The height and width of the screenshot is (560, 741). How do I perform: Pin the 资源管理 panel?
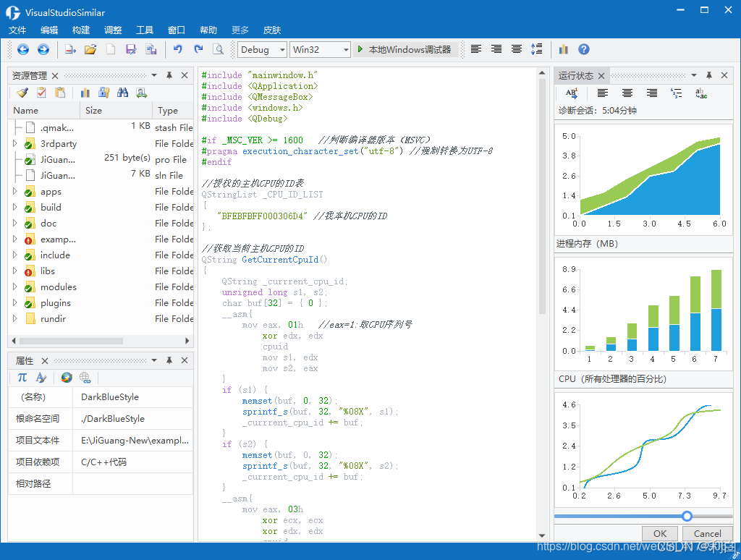[x=169, y=75]
